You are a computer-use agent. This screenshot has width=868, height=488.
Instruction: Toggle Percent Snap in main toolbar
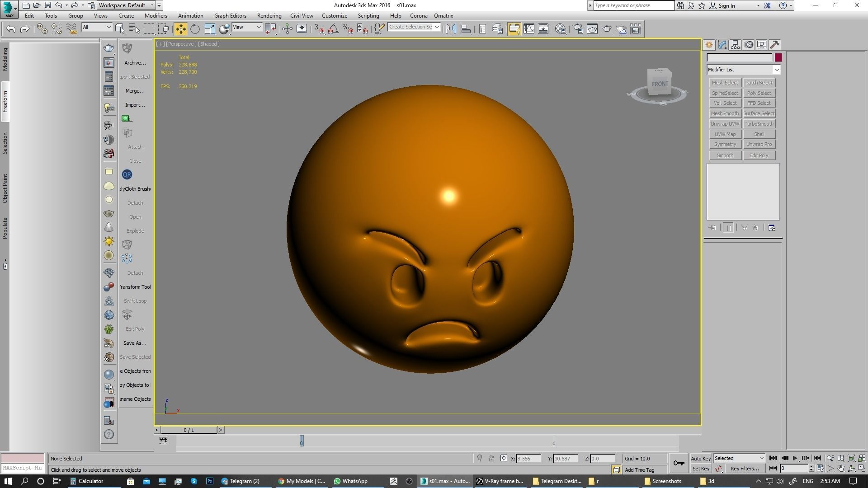point(348,29)
